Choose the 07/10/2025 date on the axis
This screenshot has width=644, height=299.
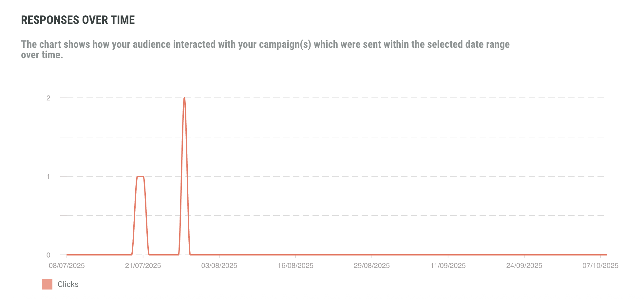pos(600,266)
